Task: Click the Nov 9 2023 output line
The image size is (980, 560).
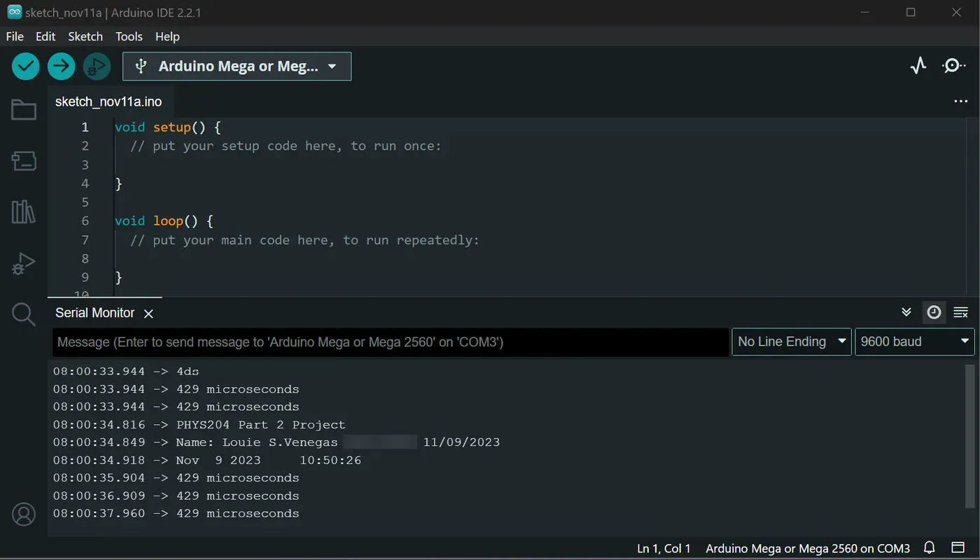Action: click(207, 461)
